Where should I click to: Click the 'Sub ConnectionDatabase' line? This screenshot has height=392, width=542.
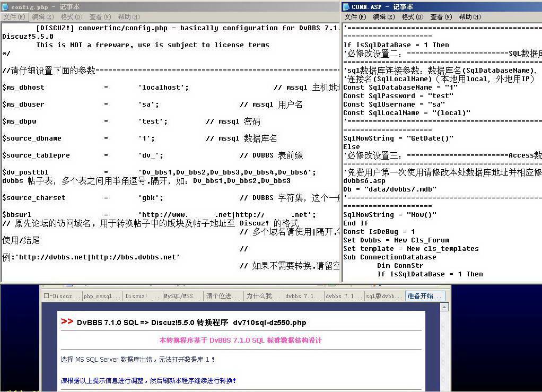(390, 257)
